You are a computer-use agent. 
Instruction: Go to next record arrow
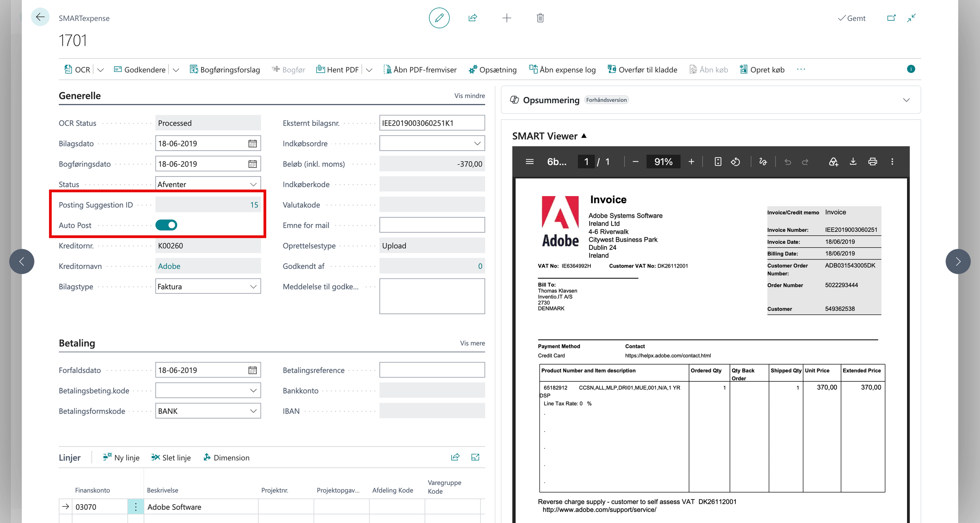point(958,261)
